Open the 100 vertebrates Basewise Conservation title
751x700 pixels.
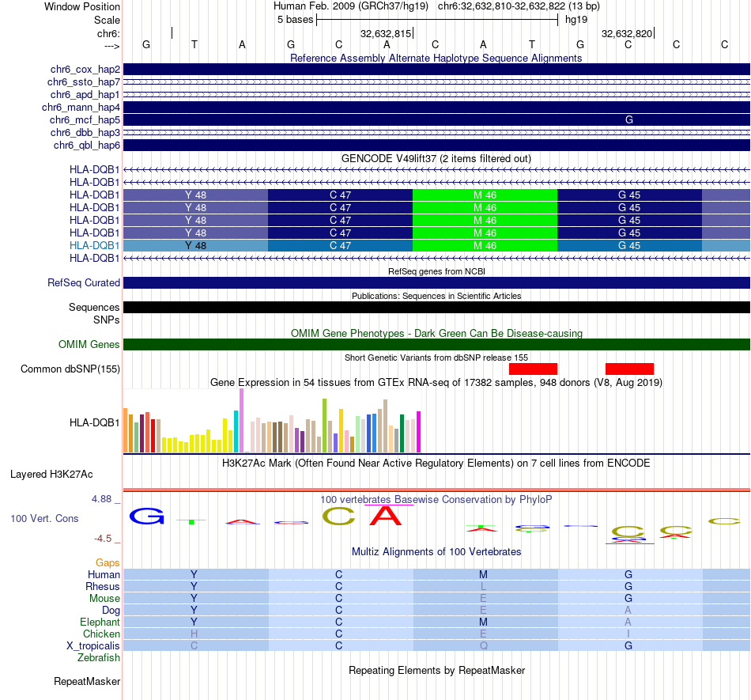[x=436, y=500]
